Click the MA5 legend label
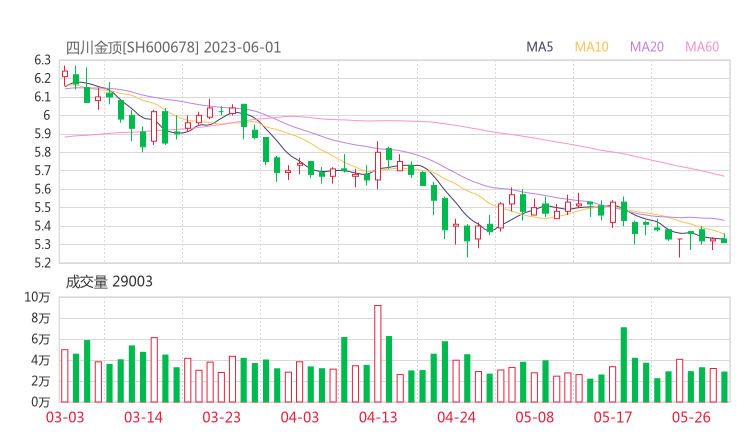This screenshot has width=740, height=440. (x=539, y=47)
